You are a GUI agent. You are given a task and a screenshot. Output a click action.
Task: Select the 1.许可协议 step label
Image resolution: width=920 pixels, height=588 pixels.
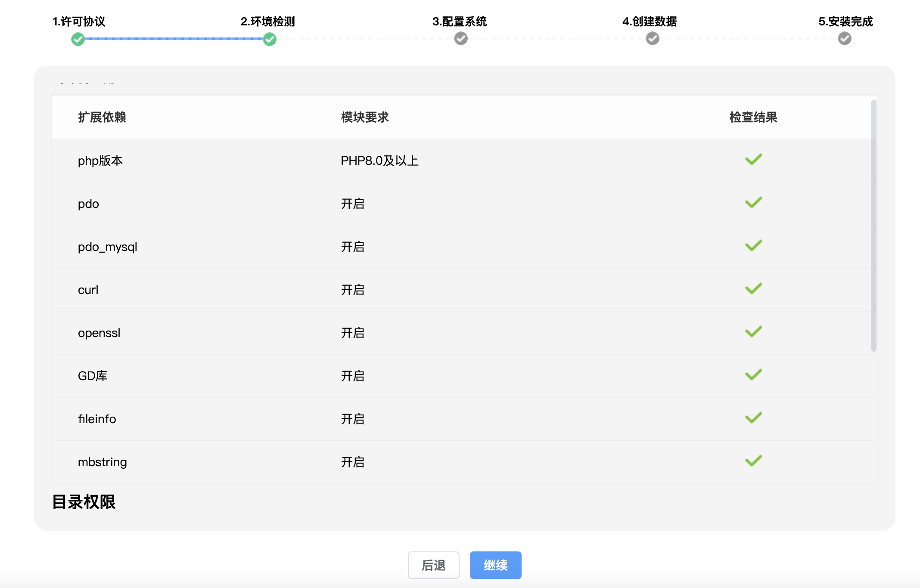point(79,22)
